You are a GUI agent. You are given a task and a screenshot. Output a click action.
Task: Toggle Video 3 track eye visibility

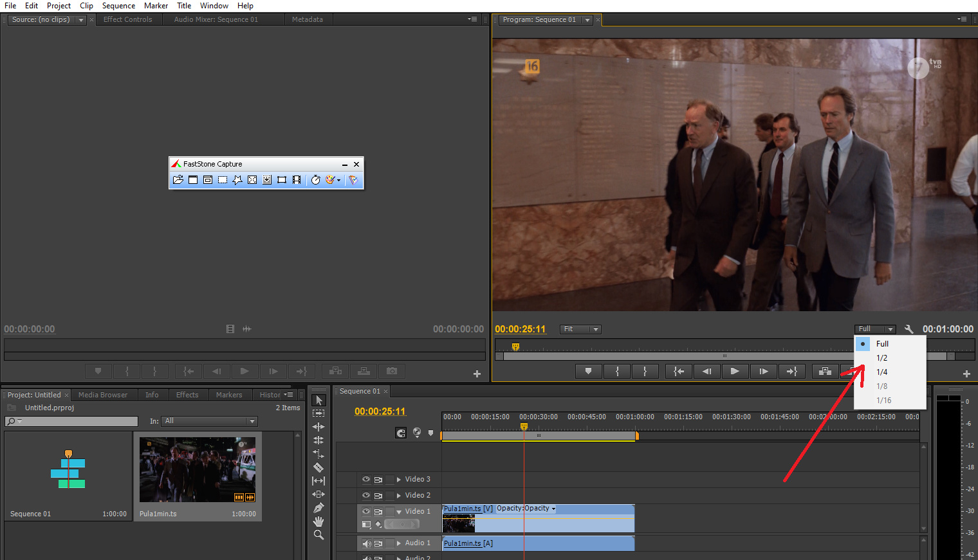coord(366,479)
